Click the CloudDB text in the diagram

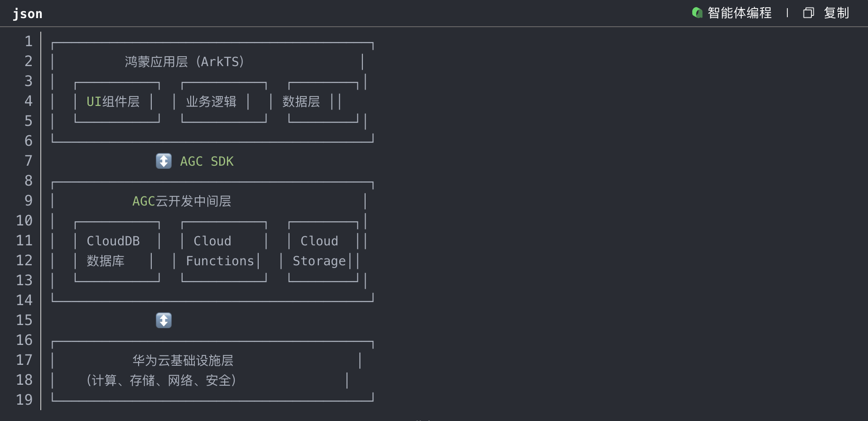[113, 241]
